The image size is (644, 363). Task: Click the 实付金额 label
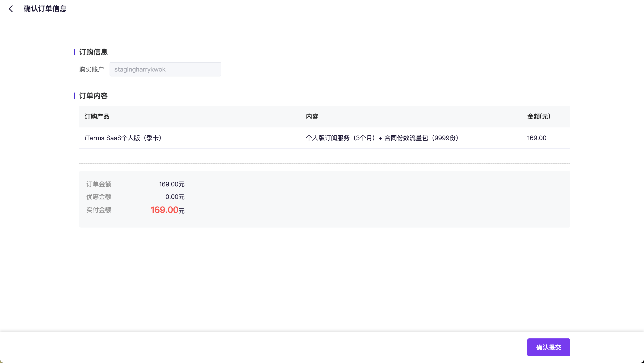click(x=99, y=210)
